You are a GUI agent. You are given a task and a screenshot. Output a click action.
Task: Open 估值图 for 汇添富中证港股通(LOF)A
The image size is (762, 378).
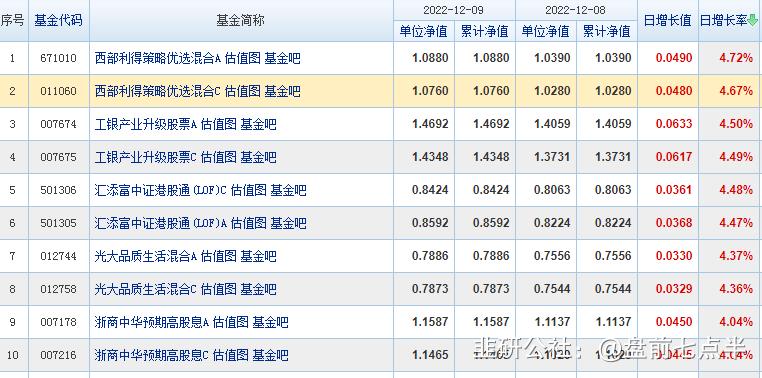[x=249, y=223]
